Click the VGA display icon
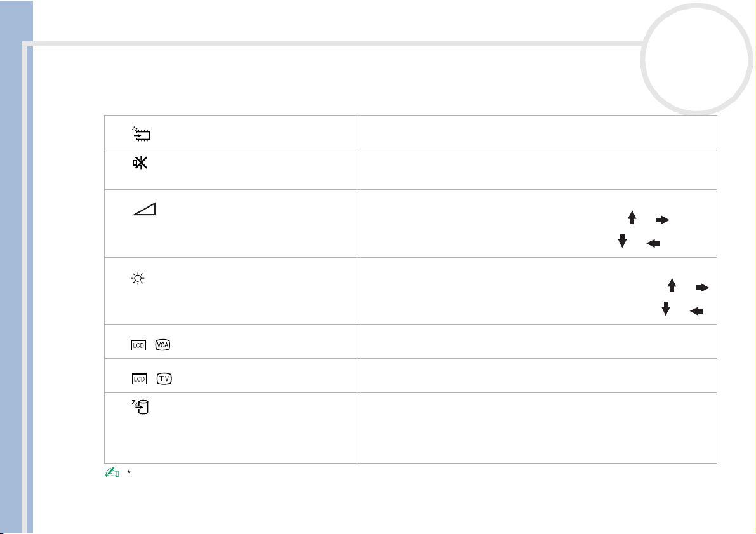The image size is (756, 534). (x=163, y=345)
